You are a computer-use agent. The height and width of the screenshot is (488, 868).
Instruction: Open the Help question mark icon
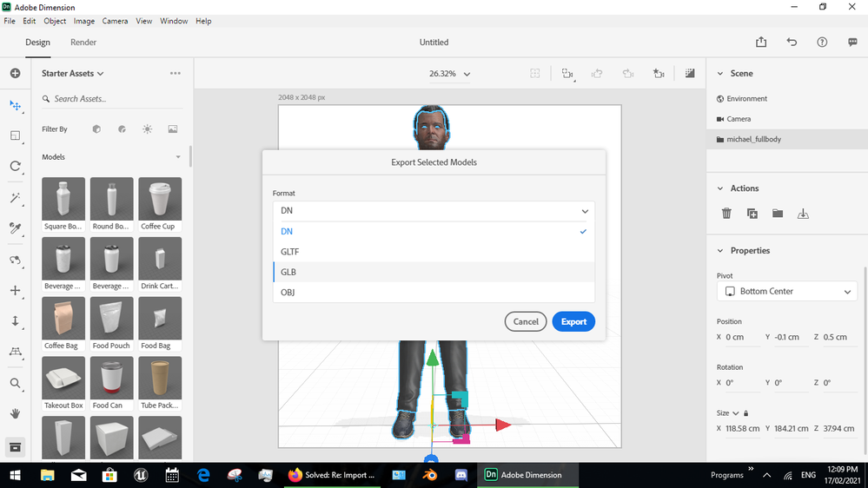click(822, 42)
